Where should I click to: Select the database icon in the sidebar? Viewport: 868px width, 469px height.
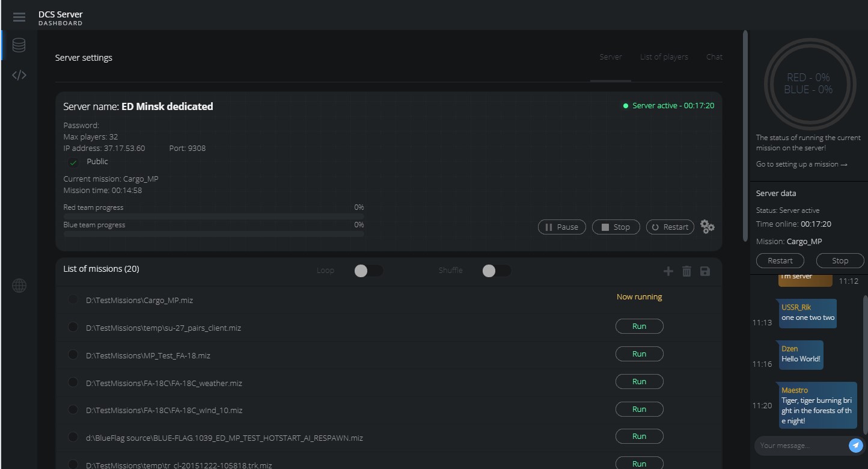click(x=19, y=44)
